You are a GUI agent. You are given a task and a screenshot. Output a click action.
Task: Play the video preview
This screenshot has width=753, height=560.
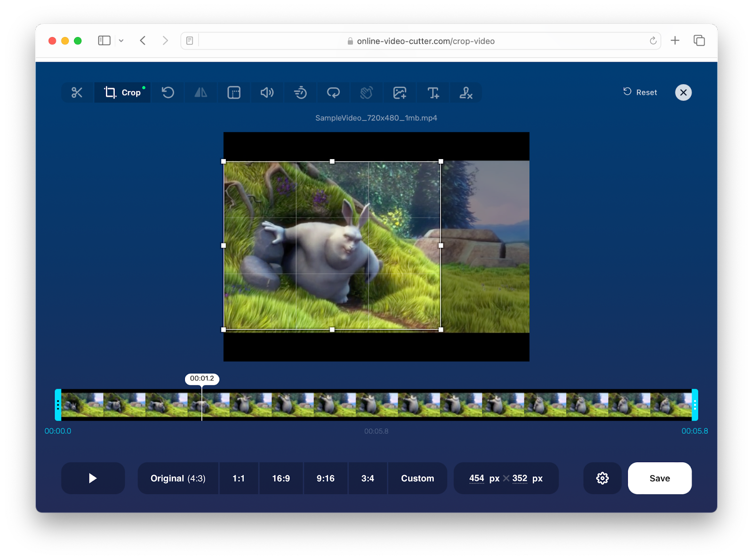click(93, 478)
